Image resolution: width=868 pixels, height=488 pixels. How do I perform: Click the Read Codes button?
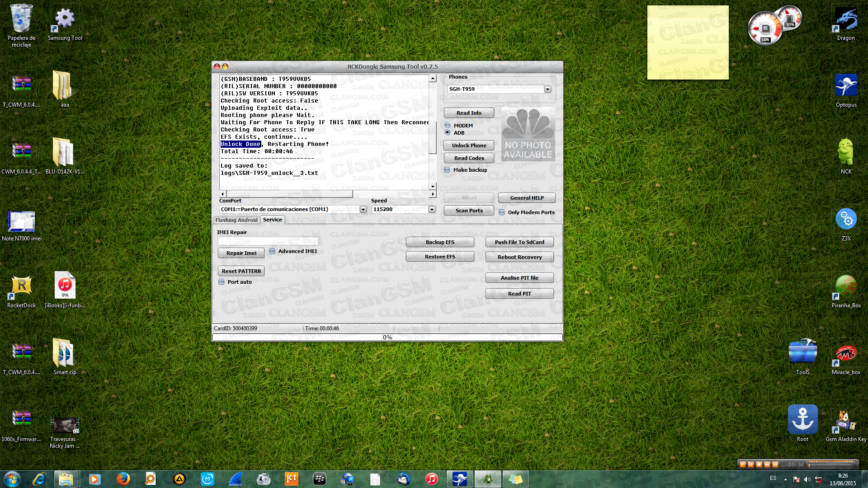tap(469, 158)
